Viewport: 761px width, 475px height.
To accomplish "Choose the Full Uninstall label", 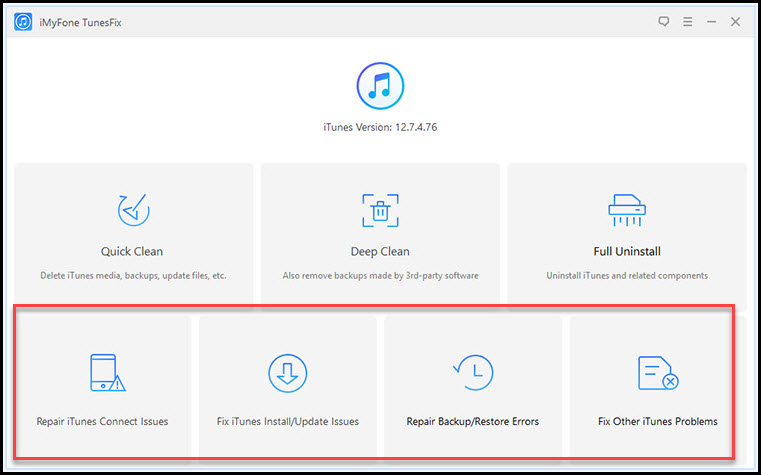I will [627, 251].
